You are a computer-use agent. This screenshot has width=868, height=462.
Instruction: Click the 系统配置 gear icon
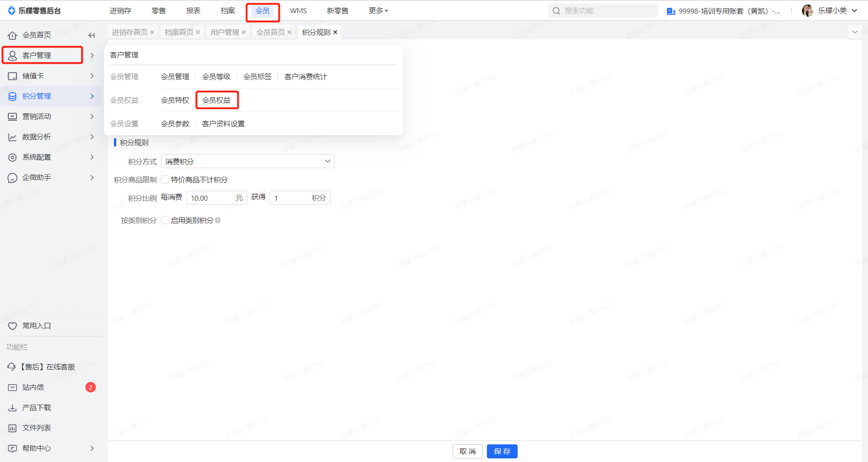(x=13, y=157)
